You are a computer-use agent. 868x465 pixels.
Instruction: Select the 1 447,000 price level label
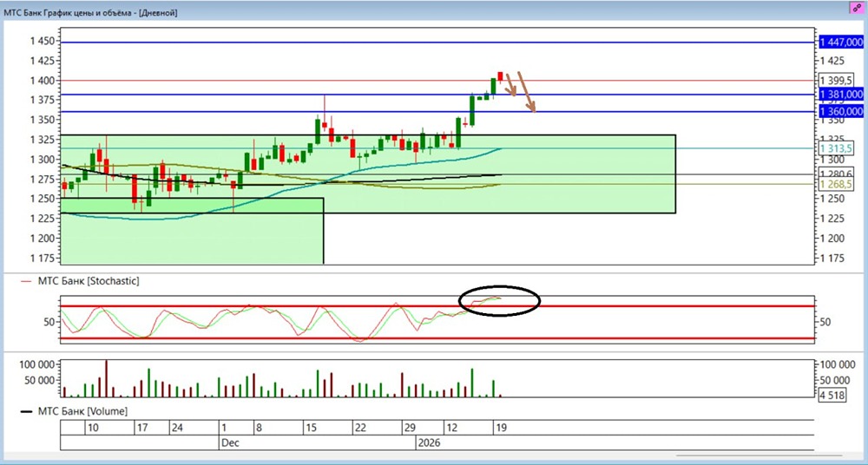pos(841,42)
